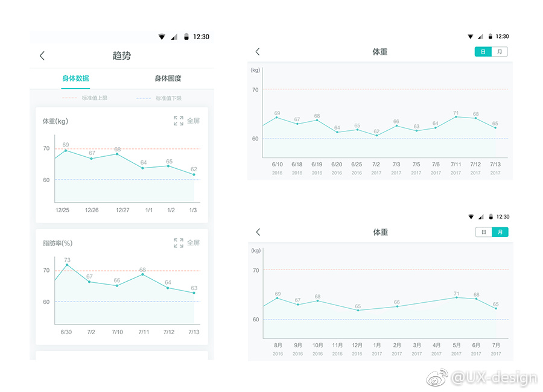Tap the 标准值上限 legend entry
This screenshot has height=392, width=543.
click(85, 98)
